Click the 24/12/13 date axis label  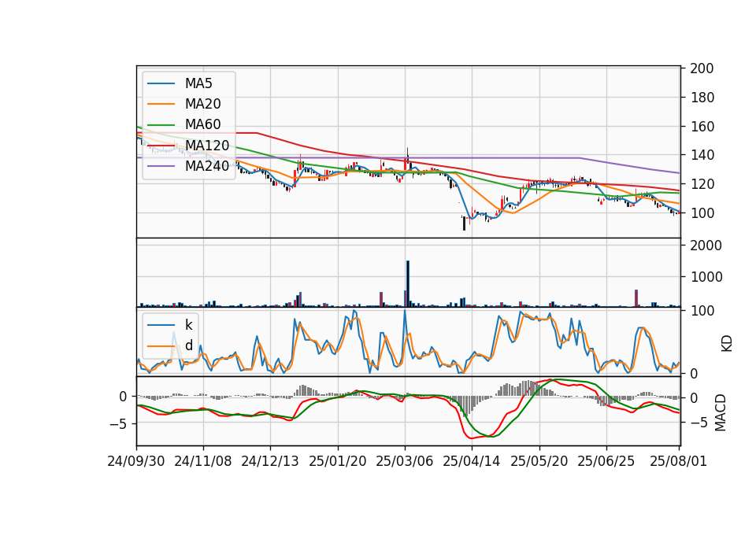pos(270,461)
